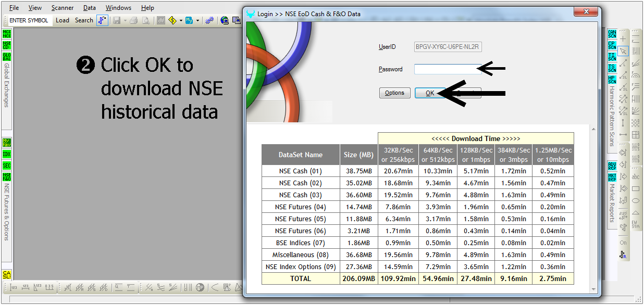The width and height of the screenshot is (644, 305).
Task: Open the ADV REP report icon
Action: pyautogui.click(x=612, y=166)
